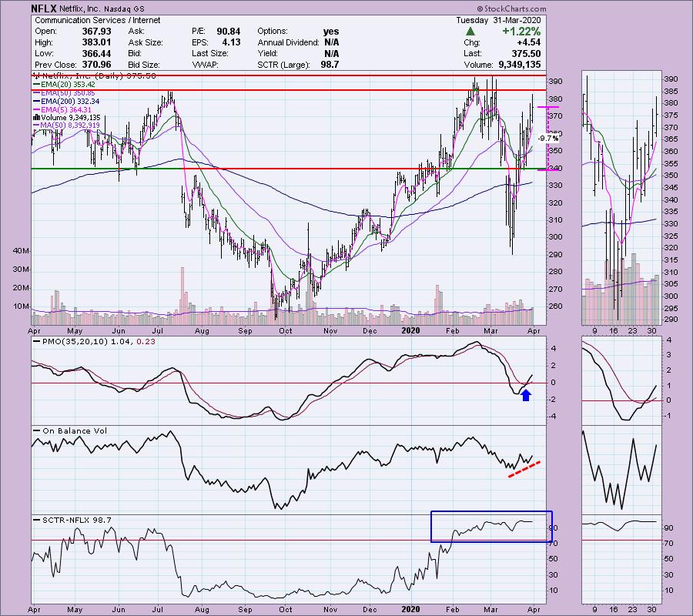Click the 'Last Size:' label

tap(210, 53)
